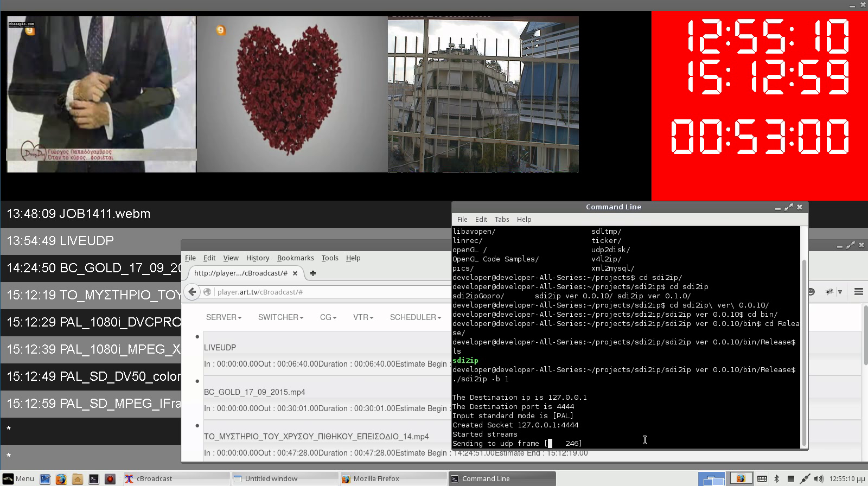
Task: Click the workspace switcher in the panel
Action: pyautogui.click(x=712, y=479)
